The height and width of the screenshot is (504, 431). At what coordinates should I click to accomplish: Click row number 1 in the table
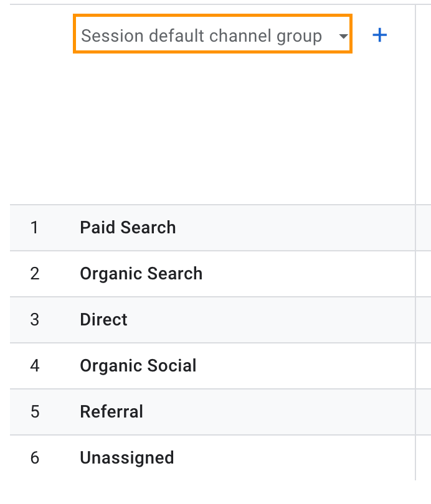34,228
